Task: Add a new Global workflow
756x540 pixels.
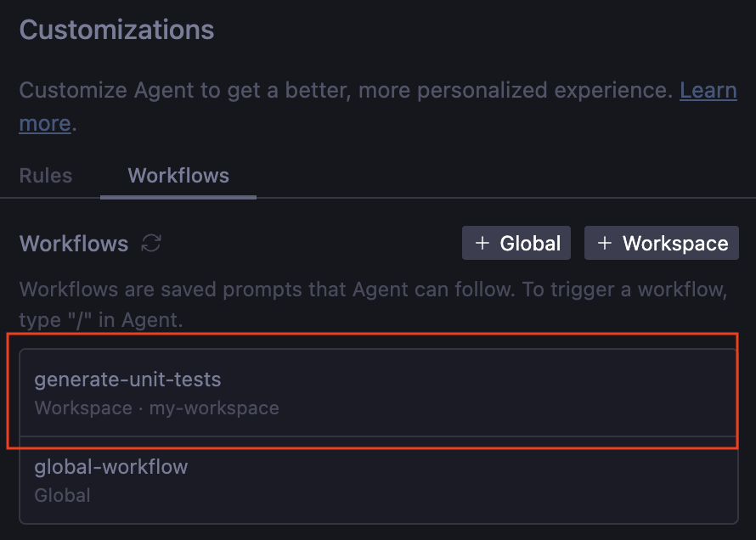Action: click(516, 244)
